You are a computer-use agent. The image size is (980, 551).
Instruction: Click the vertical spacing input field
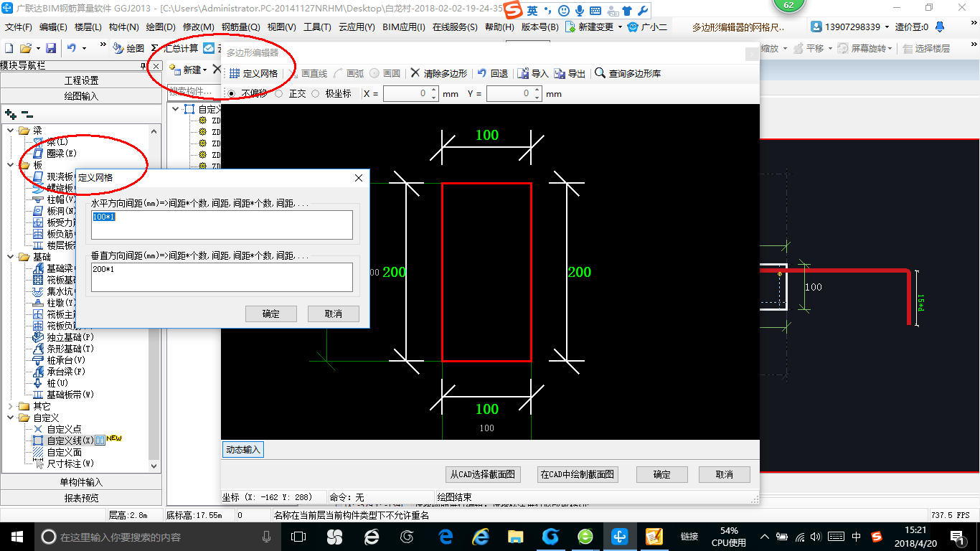point(222,277)
